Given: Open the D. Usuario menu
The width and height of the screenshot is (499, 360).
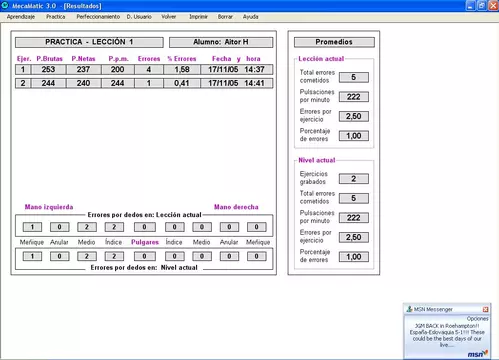Looking at the screenshot, I should click(x=139, y=17).
